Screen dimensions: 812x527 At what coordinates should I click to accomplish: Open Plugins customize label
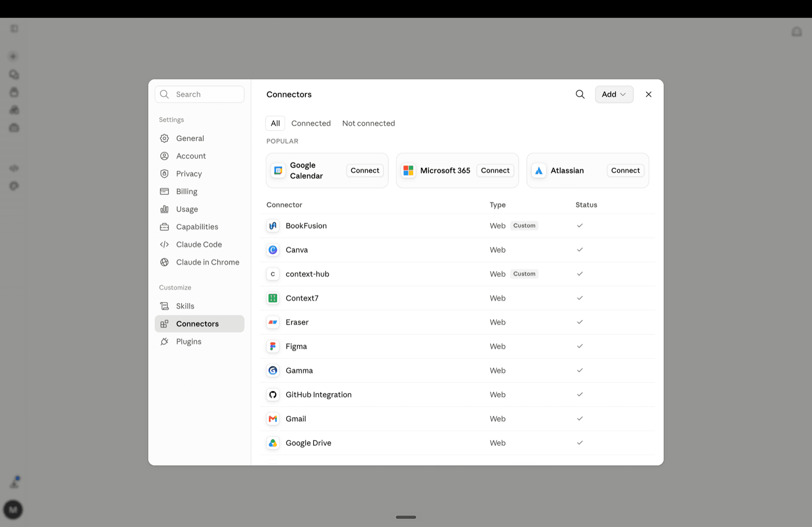pos(189,341)
